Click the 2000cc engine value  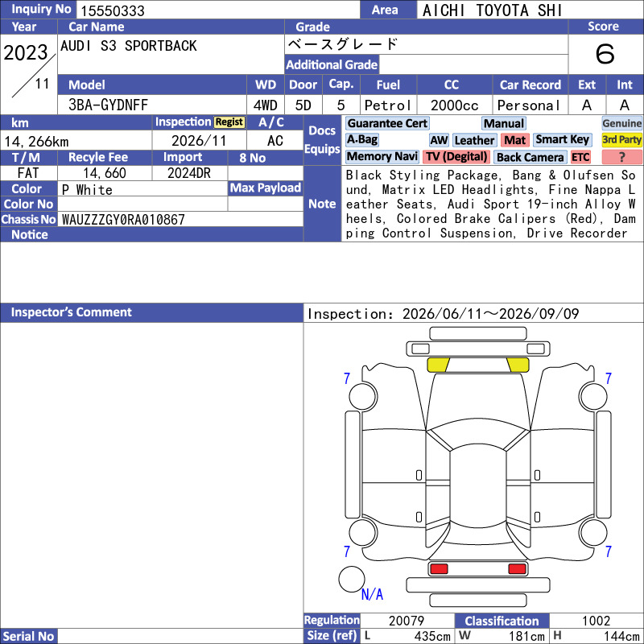(x=454, y=105)
